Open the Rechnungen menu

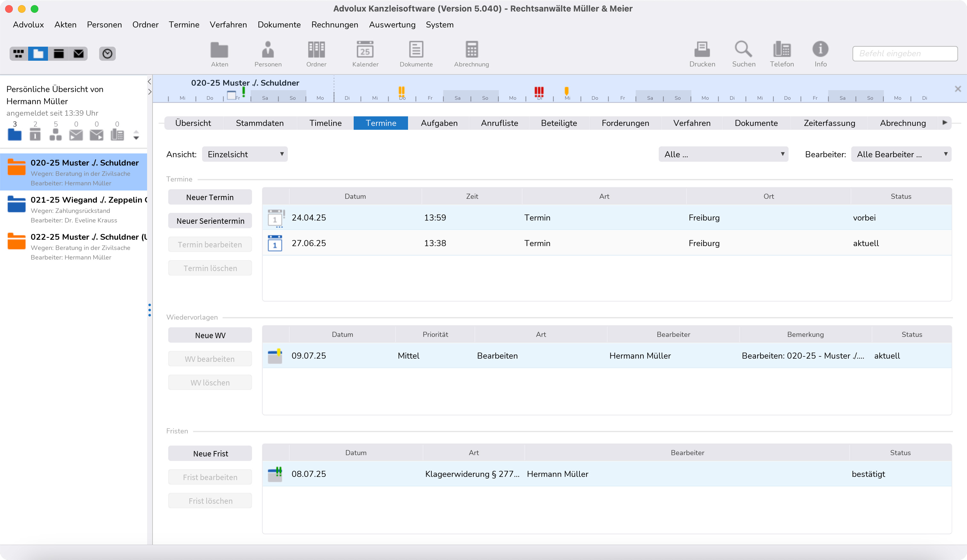click(x=334, y=25)
